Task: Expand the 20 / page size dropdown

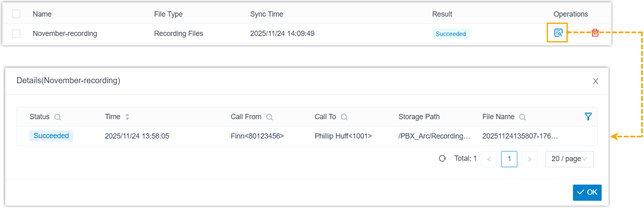Action: tap(569, 159)
